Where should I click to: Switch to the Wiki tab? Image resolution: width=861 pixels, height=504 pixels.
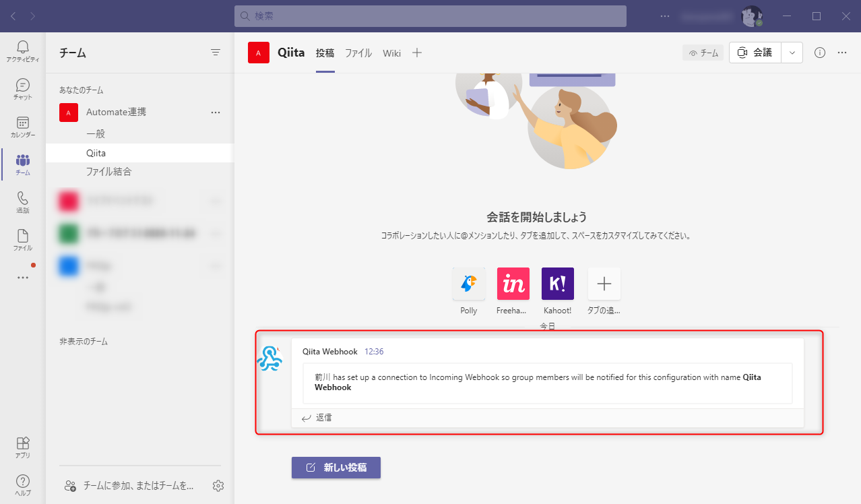coord(391,53)
